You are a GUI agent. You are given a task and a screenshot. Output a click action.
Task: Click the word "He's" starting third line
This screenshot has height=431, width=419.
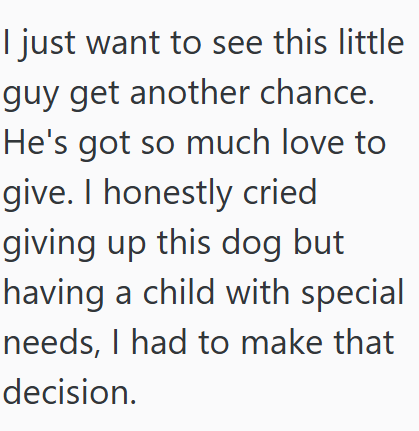click(x=35, y=142)
